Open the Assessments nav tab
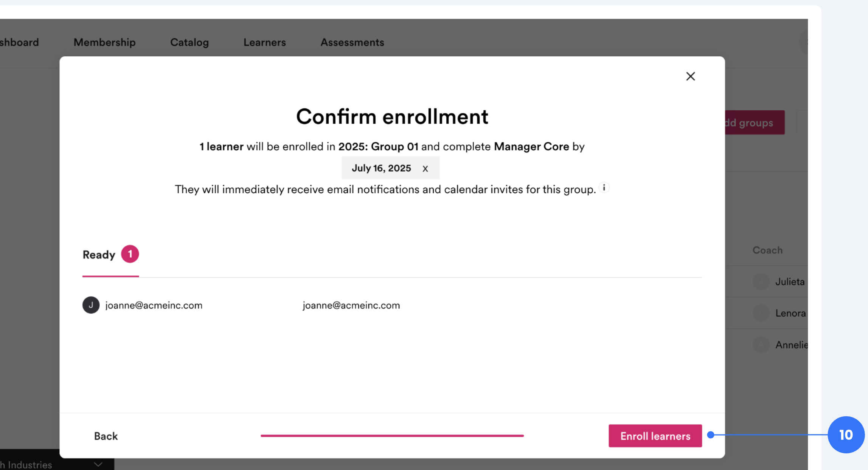Viewport: 868px width, 470px height. pyautogui.click(x=352, y=42)
